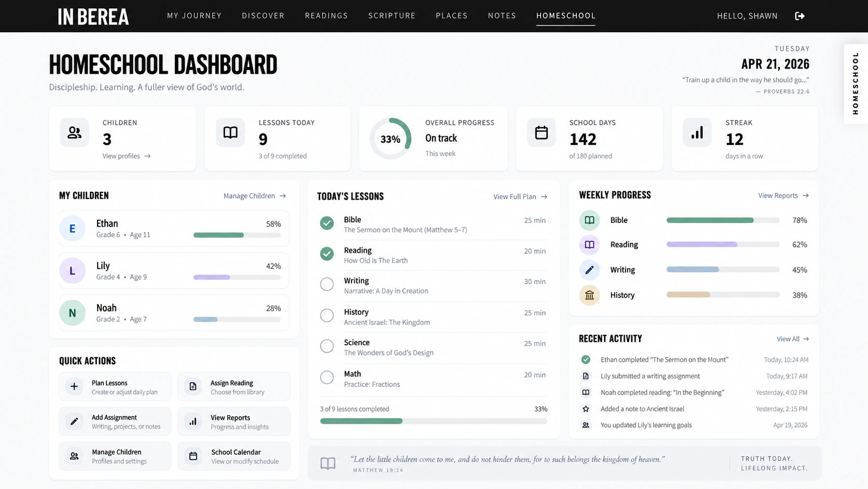Image resolution: width=868 pixels, height=489 pixels.
Task: Click the Writing 45% weekly progress bar
Action: tap(723, 270)
